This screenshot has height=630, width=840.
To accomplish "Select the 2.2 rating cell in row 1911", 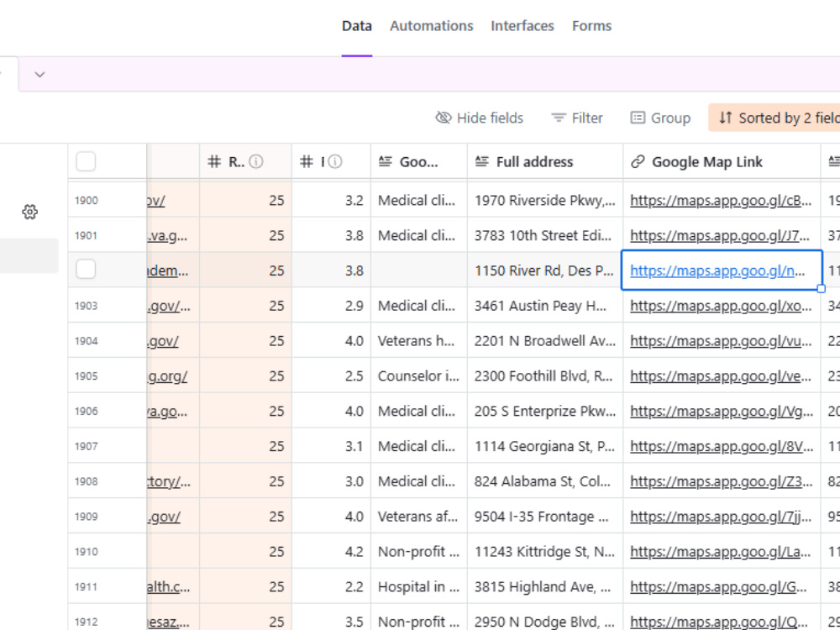I will click(x=331, y=587).
